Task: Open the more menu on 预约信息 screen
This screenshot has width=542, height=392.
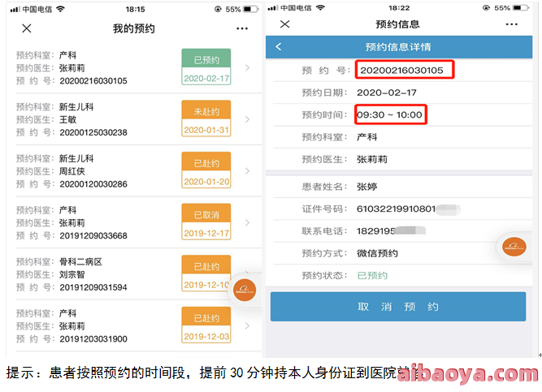Action: coord(511,24)
